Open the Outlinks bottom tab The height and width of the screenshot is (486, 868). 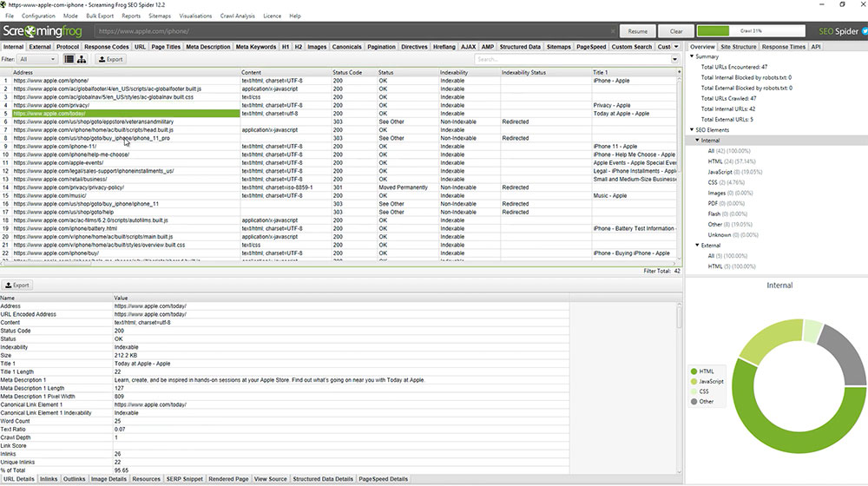(x=74, y=479)
